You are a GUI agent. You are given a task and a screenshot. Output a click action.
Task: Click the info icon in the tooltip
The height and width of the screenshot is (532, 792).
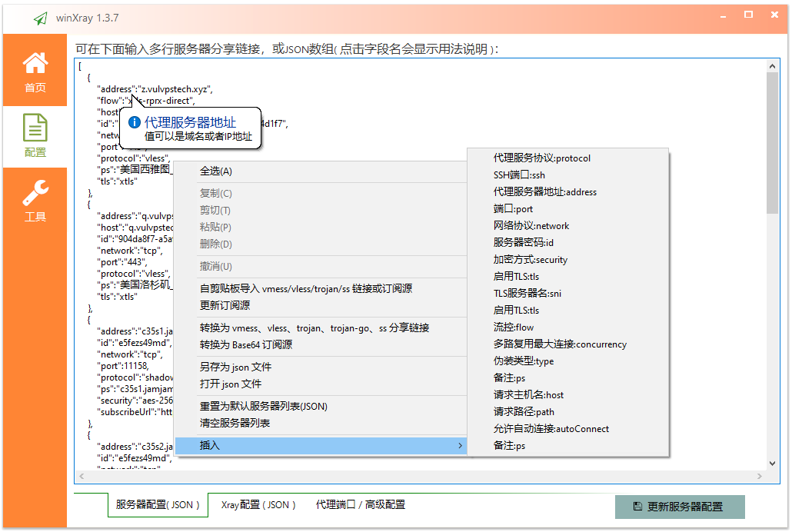(x=134, y=122)
